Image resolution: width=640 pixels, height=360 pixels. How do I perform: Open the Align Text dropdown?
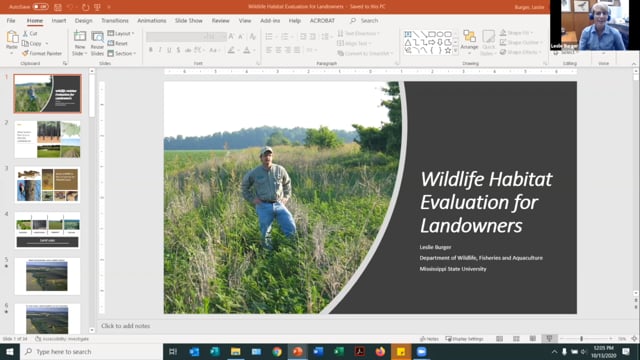354,43
